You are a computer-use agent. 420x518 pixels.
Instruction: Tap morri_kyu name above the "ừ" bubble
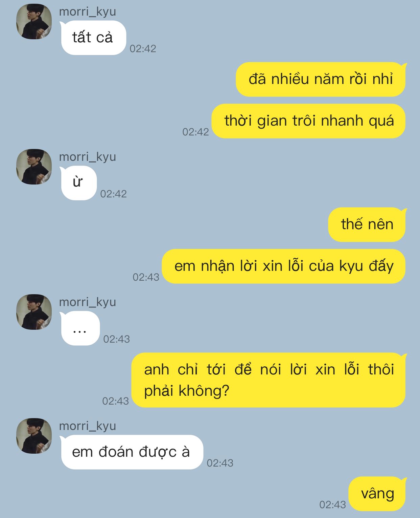pyautogui.click(x=88, y=157)
